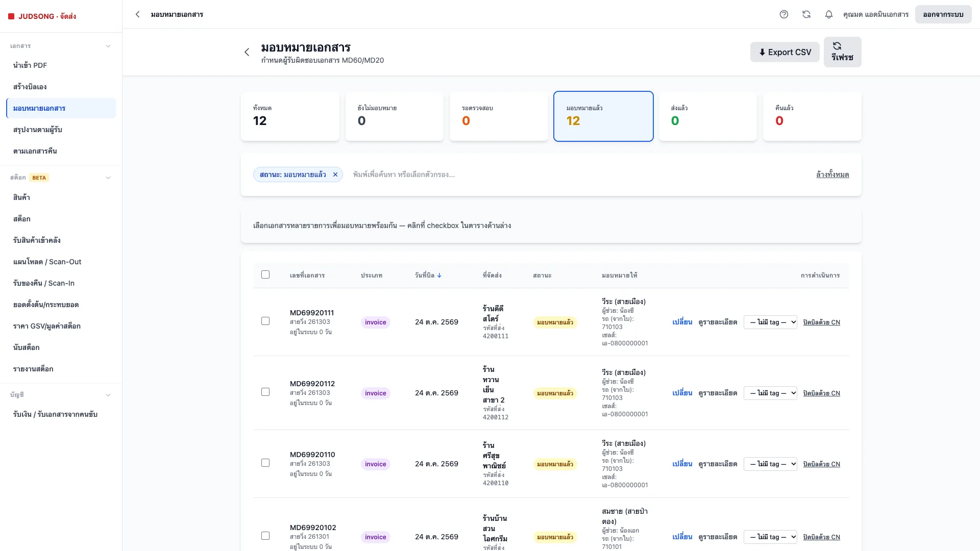Viewport: 980px width, 551px height.
Task: Toggle the select-all header checkbox
Action: pyautogui.click(x=265, y=274)
